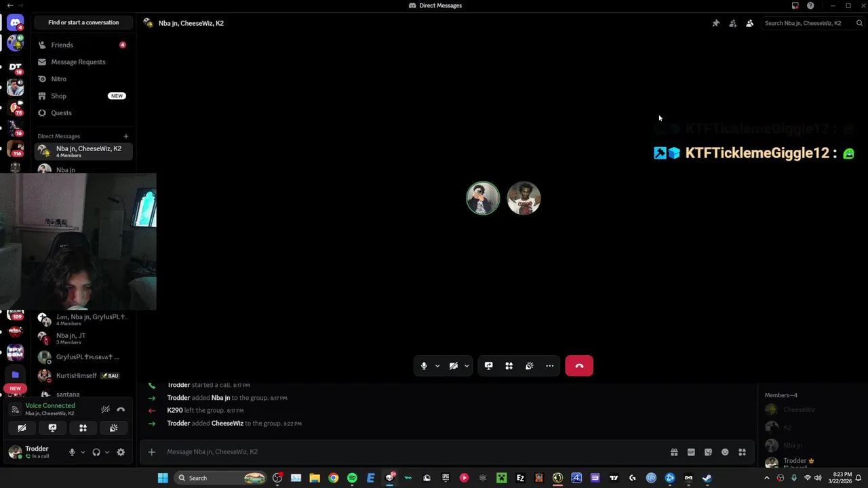This screenshot has height=488, width=868.
Task: Click the Find or start a conversation box
Action: pos(83,22)
